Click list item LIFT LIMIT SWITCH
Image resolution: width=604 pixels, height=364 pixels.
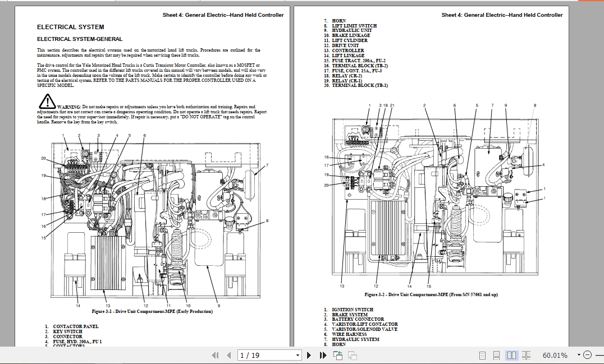tap(350, 26)
